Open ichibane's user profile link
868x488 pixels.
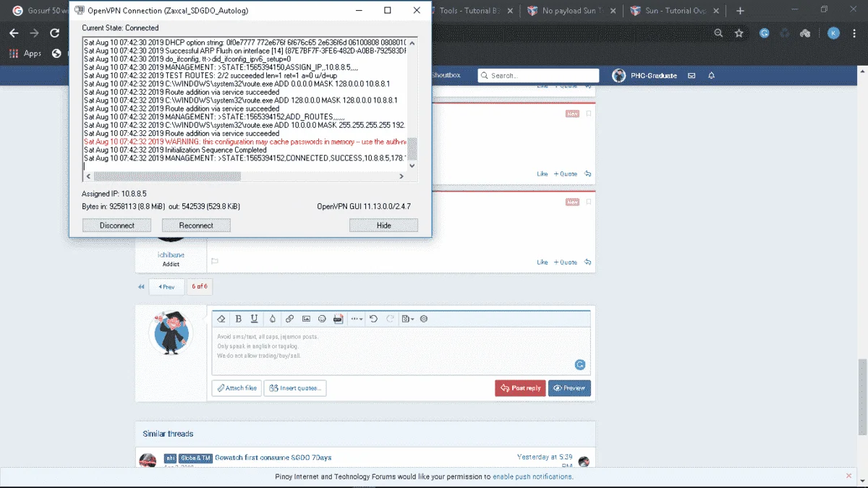click(171, 254)
